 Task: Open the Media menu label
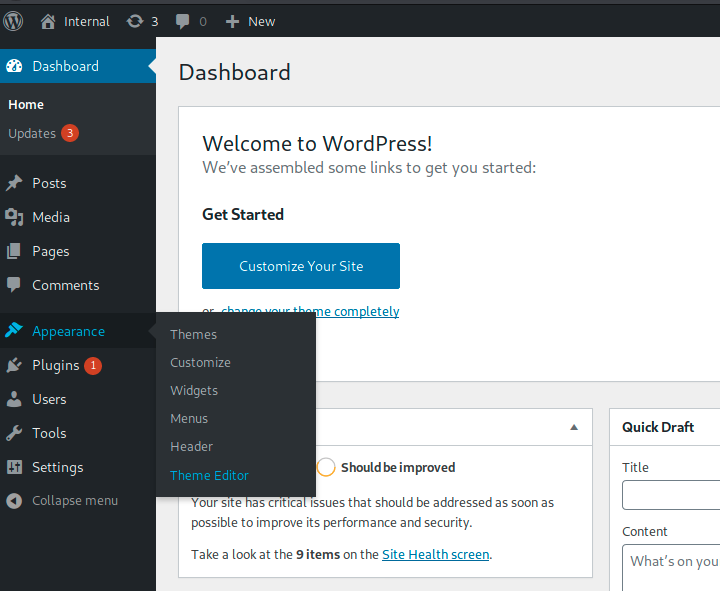[x=51, y=217]
